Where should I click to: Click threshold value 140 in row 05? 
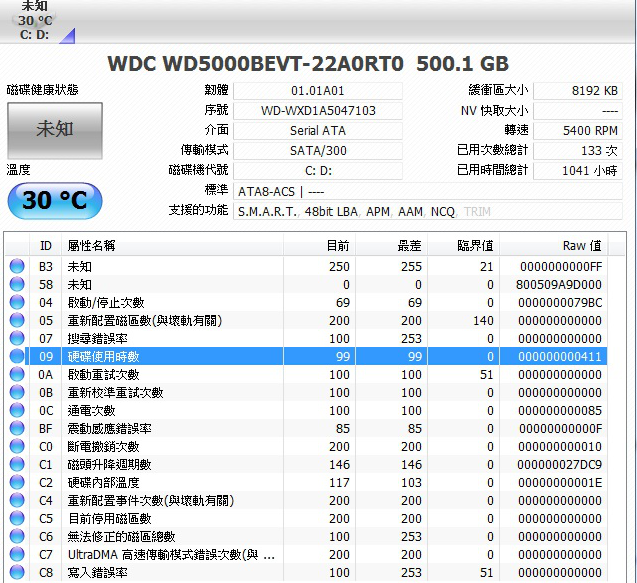tap(483, 321)
